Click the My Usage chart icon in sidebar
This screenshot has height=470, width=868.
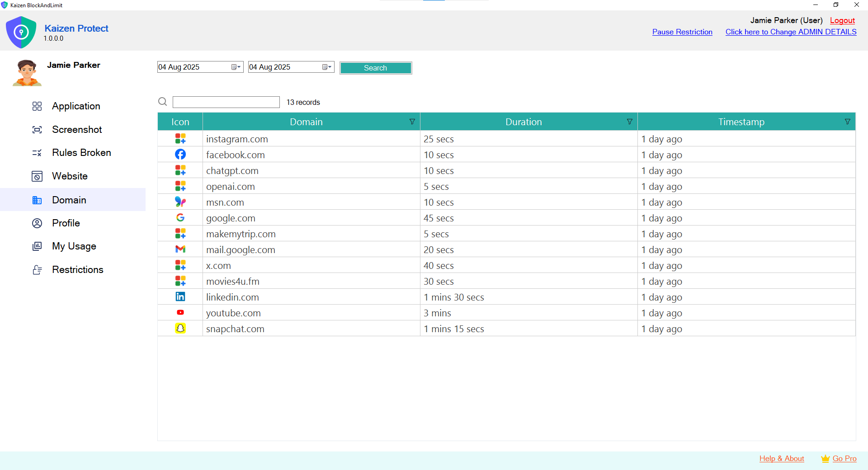37,246
